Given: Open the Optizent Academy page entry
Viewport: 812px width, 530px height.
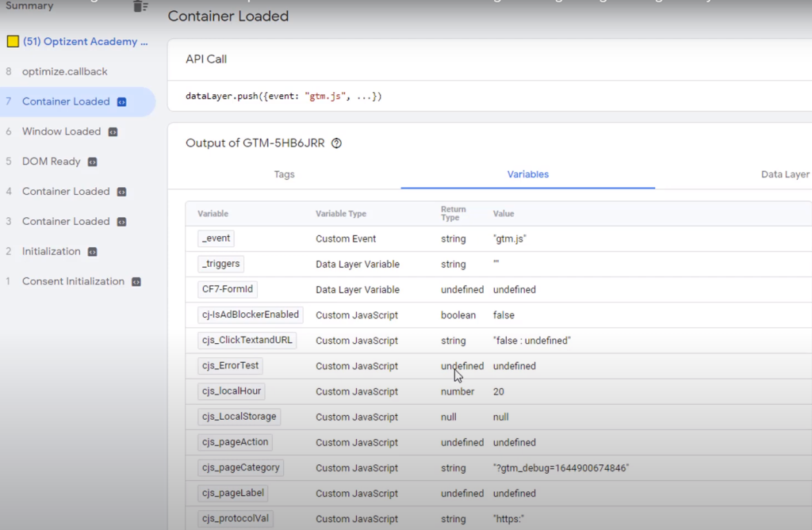Looking at the screenshot, I should pyautogui.click(x=85, y=41).
